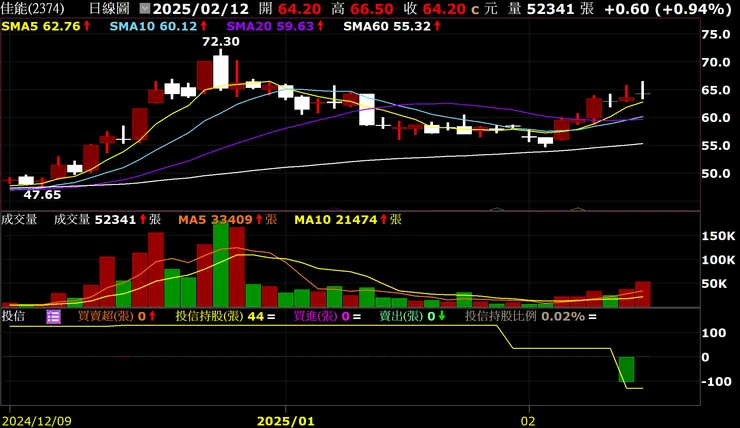Viewport: 740px width, 428px height.
Task: Click the 60.0 price axis label
Action: point(716,118)
